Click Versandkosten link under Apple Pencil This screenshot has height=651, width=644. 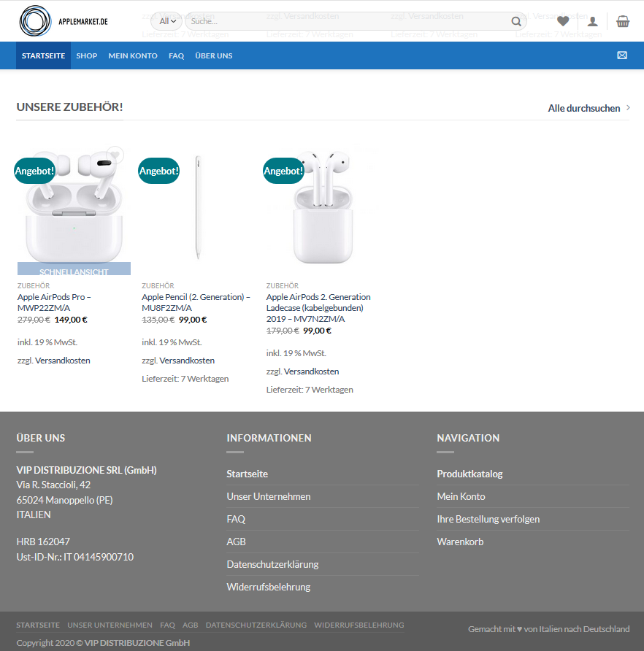(x=187, y=361)
